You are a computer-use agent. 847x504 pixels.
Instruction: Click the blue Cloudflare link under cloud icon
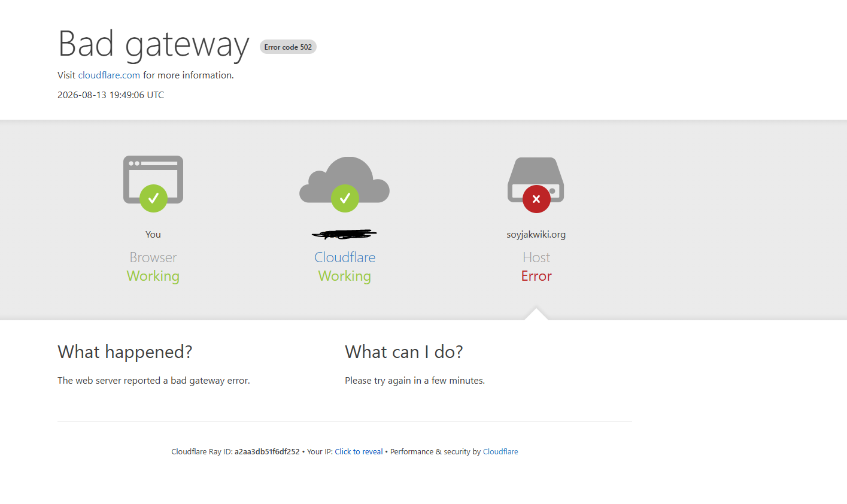pyautogui.click(x=345, y=257)
